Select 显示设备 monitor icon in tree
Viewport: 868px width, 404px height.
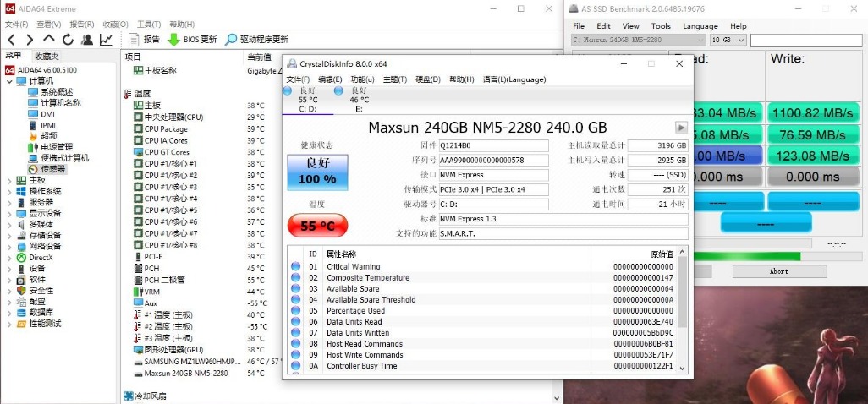[21, 213]
